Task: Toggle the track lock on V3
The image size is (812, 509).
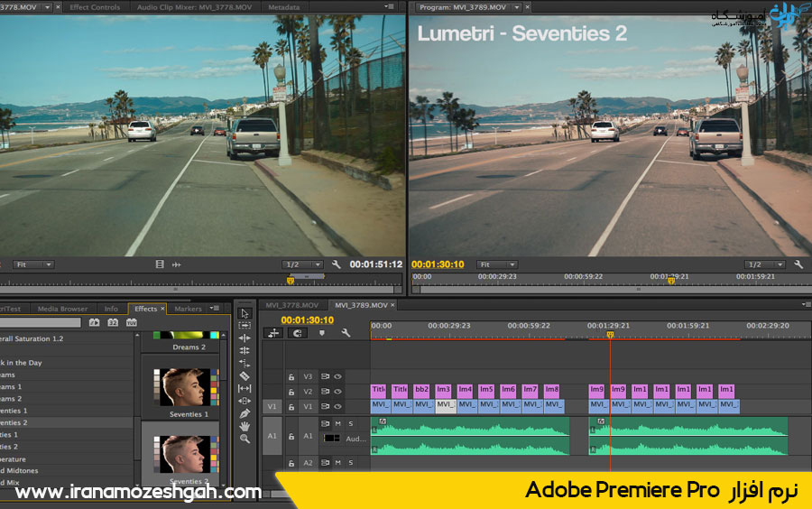Action: pos(291,377)
